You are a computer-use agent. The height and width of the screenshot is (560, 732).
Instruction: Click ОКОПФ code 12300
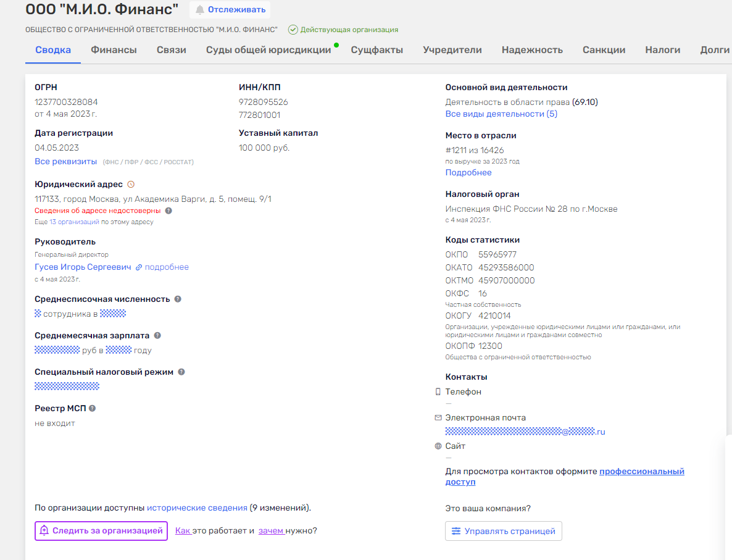click(x=490, y=346)
